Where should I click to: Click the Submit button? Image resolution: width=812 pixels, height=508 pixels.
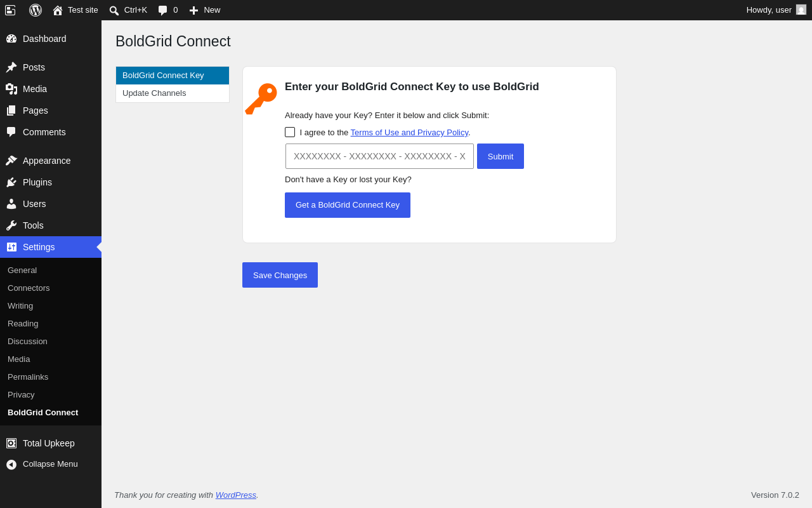point(501,156)
